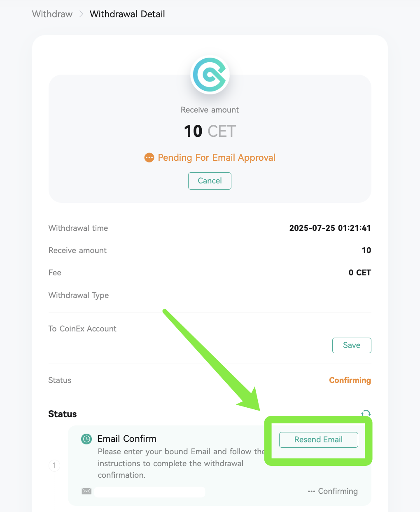
Task: Click the Withdrawal Type row
Action: point(78,295)
